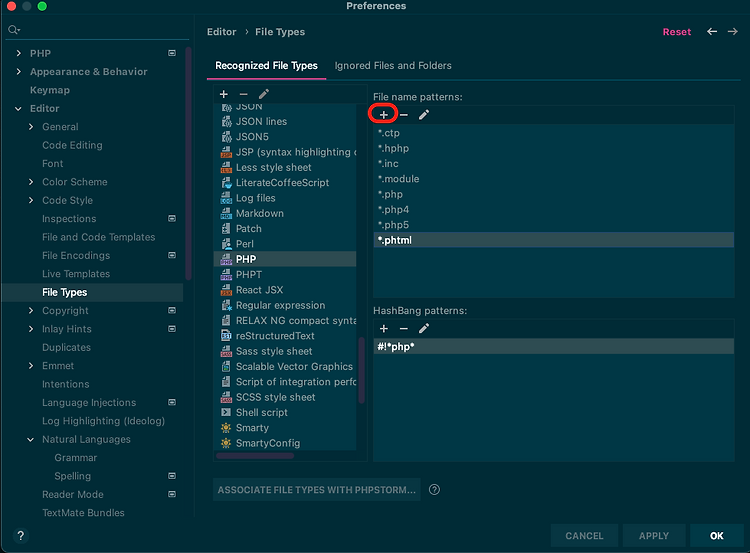Switch to Ignored Files and Folders tab
The width and height of the screenshot is (750, 553).
[393, 66]
